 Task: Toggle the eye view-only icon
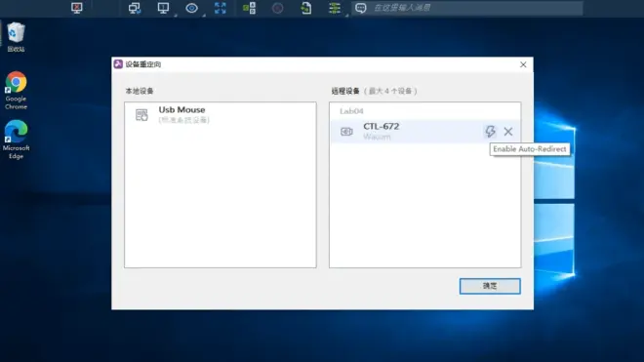click(x=191, y=8)
